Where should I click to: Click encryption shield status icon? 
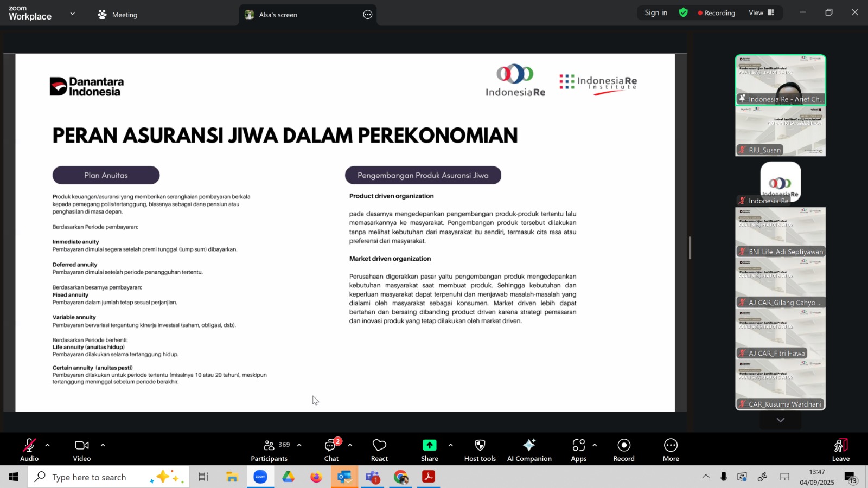[x=684, y=12]
